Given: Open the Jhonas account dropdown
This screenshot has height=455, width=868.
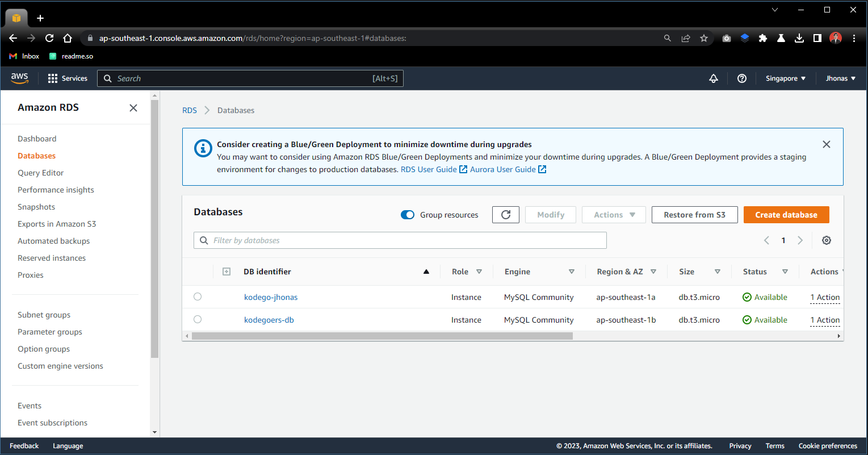Looking at the screenshot, I should 841,78.
